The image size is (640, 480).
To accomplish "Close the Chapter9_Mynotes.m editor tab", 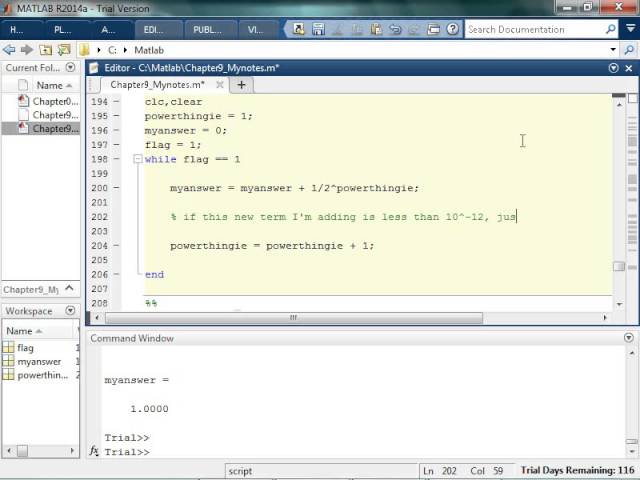I will coord(220,84).
